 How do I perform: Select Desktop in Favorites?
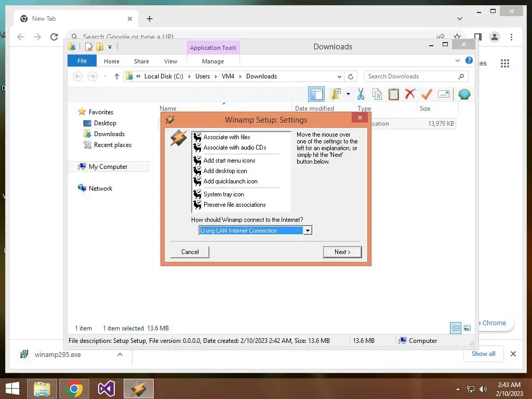105,123
